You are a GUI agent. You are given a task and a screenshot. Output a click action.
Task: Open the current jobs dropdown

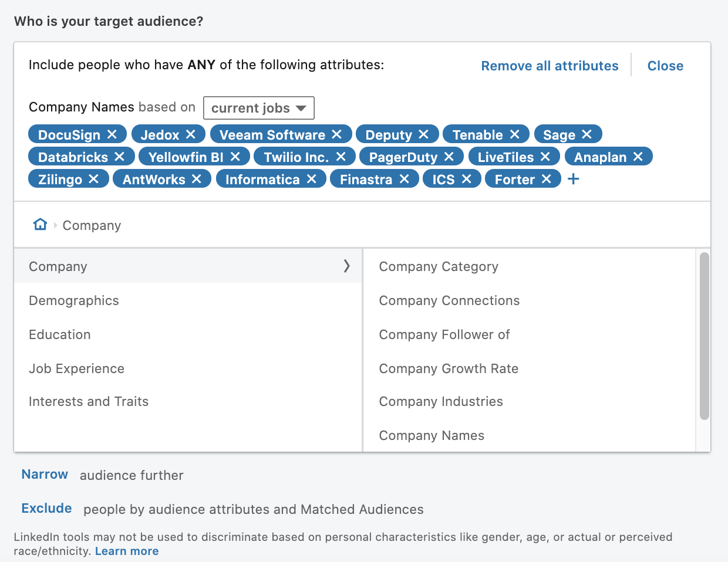(258, 108)
